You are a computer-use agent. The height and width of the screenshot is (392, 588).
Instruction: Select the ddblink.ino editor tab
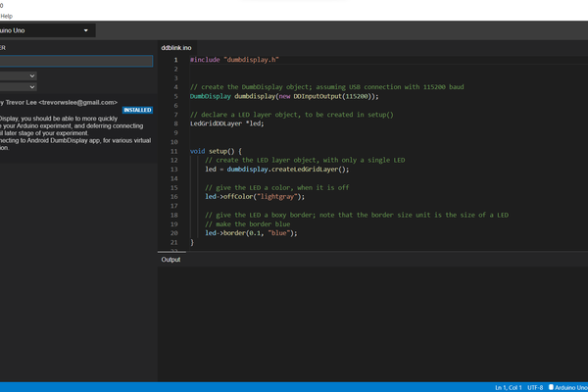point(176,48)
